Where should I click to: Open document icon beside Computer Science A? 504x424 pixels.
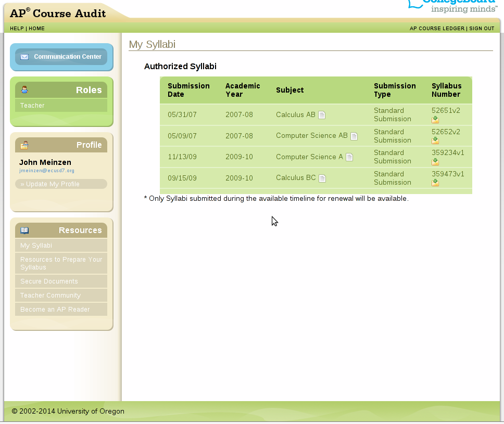tap(349, 157)
